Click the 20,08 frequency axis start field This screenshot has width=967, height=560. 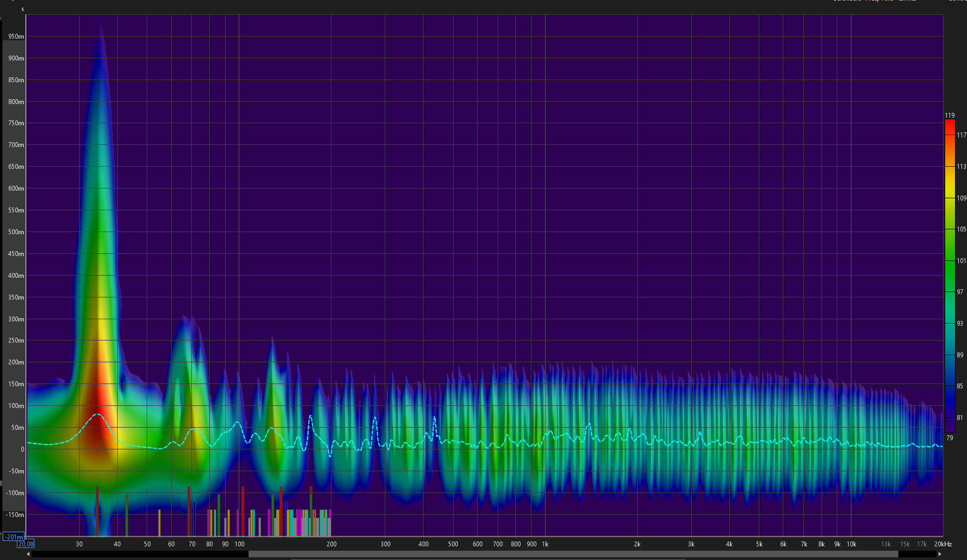click(x=26, y=544)
